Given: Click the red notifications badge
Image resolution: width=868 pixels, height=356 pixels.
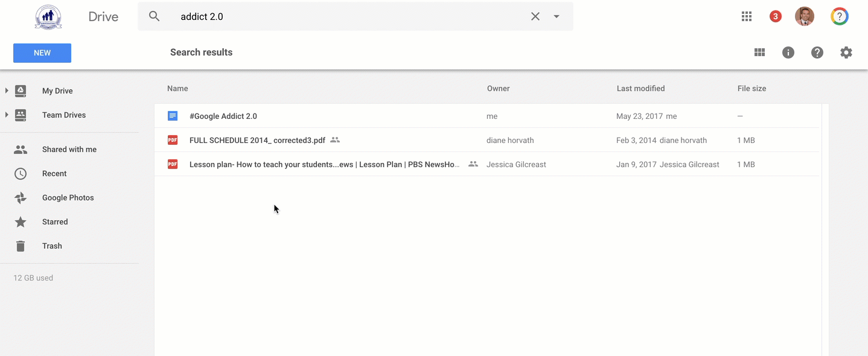Looking at the screenshot, I should point(776,16).
